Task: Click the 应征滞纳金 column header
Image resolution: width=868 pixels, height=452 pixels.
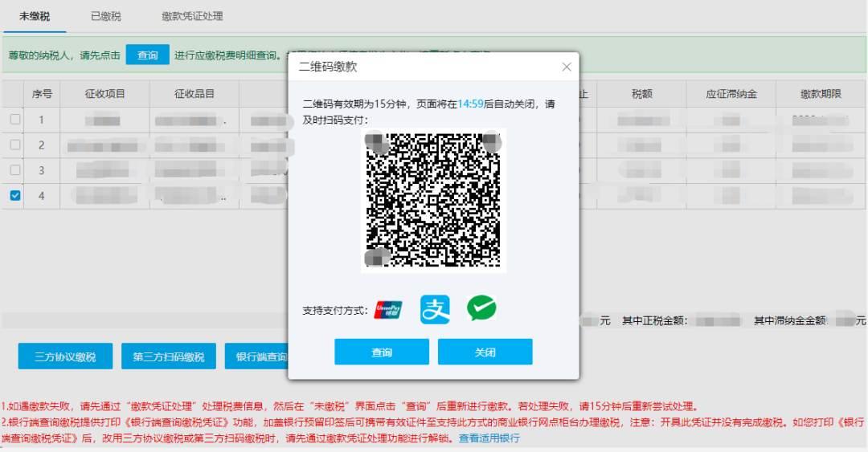Action: pos(731,94)
